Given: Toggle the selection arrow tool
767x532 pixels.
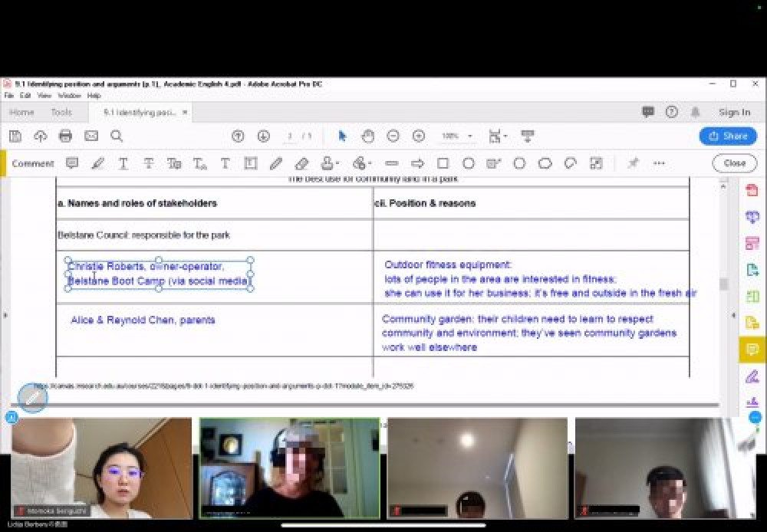Looking at the screenshot, I should point(342,136).
